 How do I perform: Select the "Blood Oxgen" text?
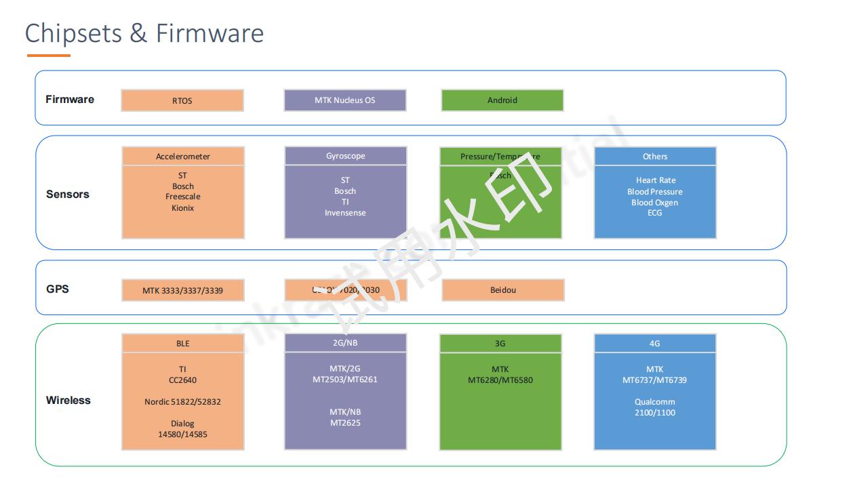coord(655,203)
